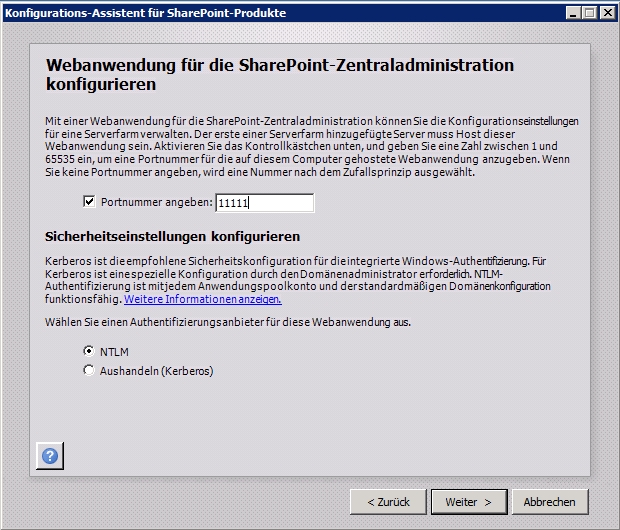Image resolution: width=620 pixels, height=530 pixels.
Task: Continue with the Weiter button
Action: (x=469, y=502)
